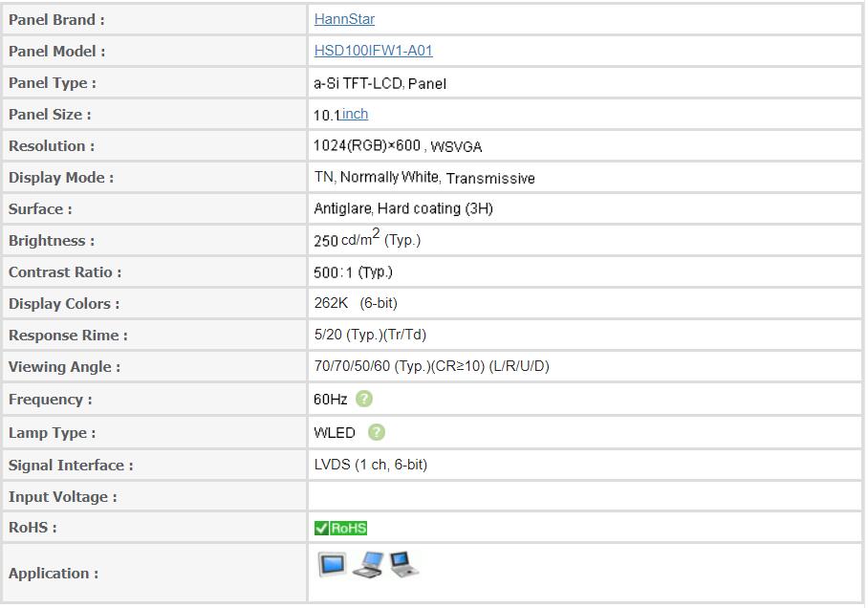
Task: Click the Contrast Ratio label
Action: pos(65,272)
